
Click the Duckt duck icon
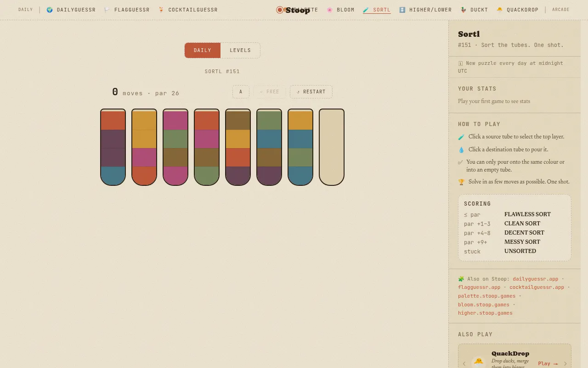[464, 10]
